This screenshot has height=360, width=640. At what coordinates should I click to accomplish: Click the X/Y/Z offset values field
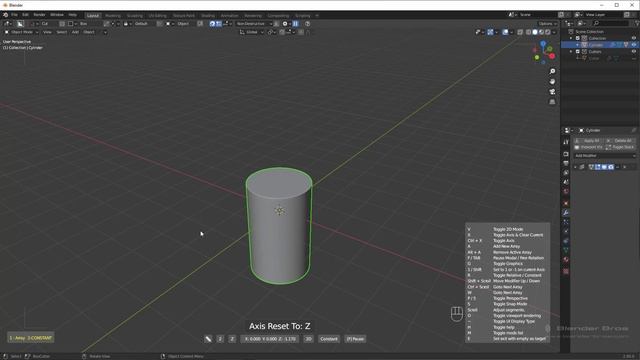coord(270,339)
